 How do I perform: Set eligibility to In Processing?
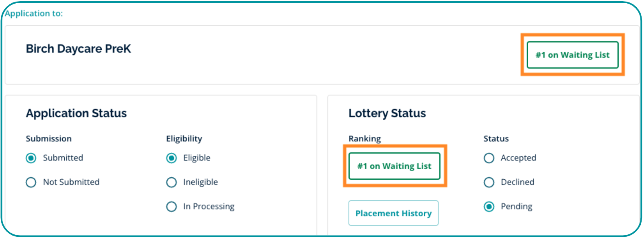172,207
